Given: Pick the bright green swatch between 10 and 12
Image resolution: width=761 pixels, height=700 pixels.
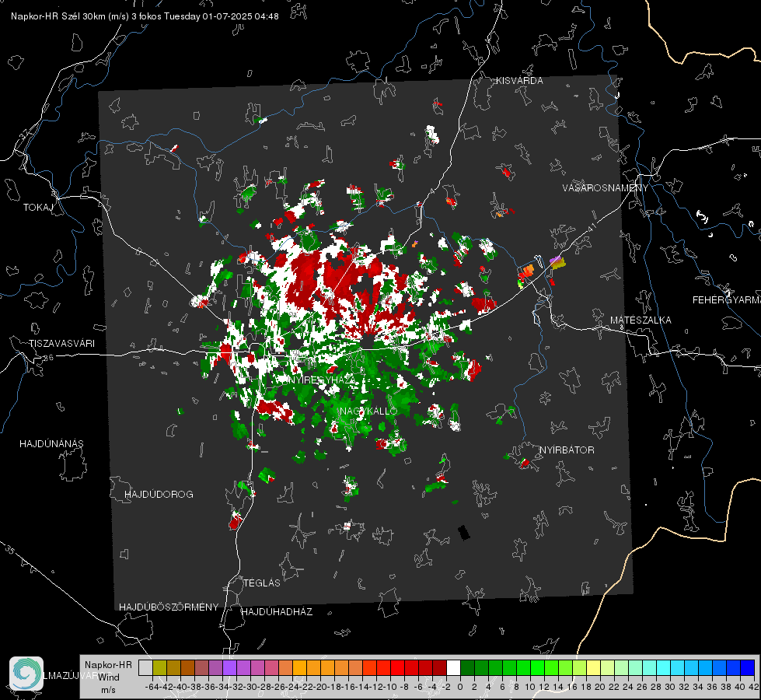Looking at the screenshot, I should pos(537,667).
